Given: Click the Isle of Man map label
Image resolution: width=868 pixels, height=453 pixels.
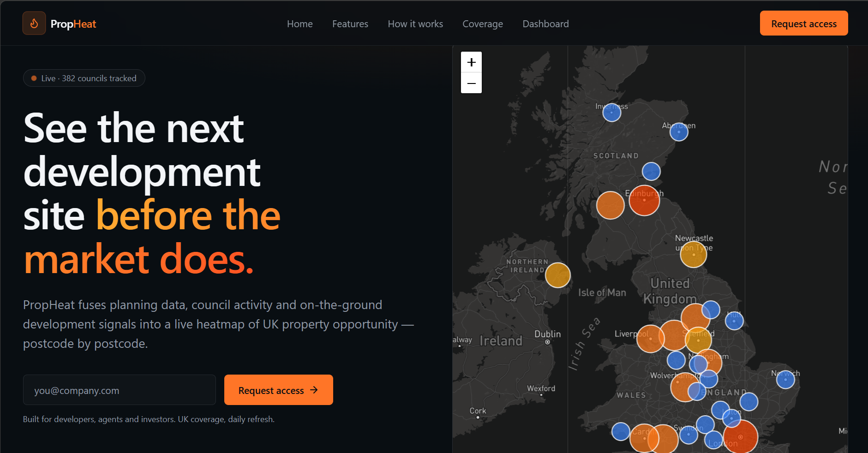Looking at the screenshot, I should [x=602, y=292].
